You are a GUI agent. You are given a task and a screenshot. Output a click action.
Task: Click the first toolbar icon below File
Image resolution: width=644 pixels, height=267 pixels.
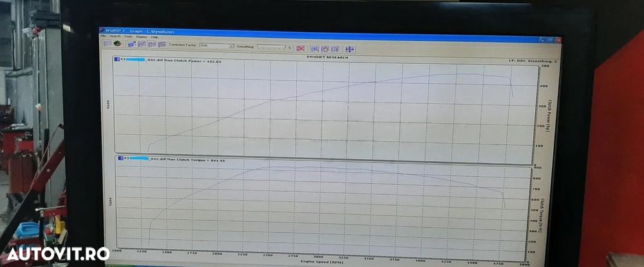point(108,43)
